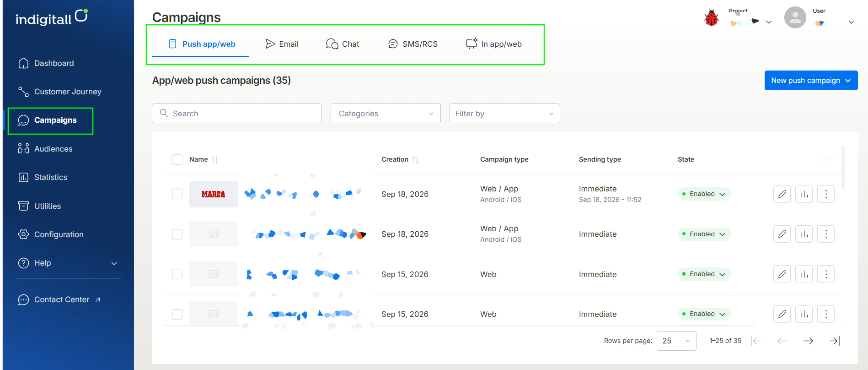
Task: Open statistics for second Sep 18 campaign
Action: coord(804,234)
